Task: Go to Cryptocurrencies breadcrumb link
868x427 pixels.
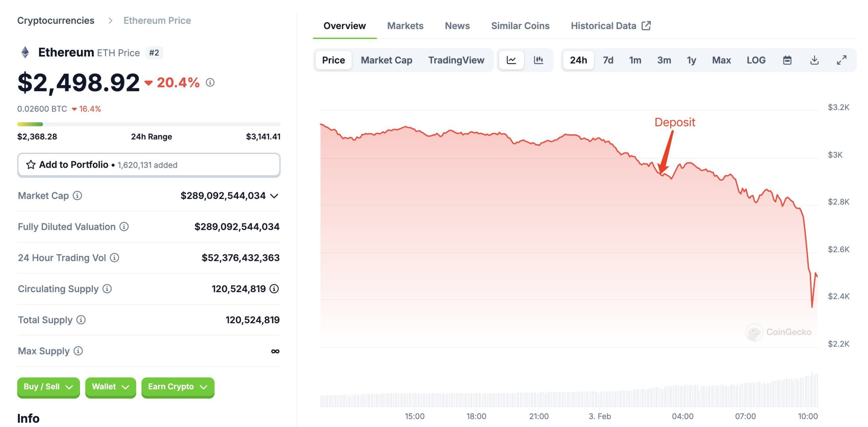Action: tap(56, 20)
